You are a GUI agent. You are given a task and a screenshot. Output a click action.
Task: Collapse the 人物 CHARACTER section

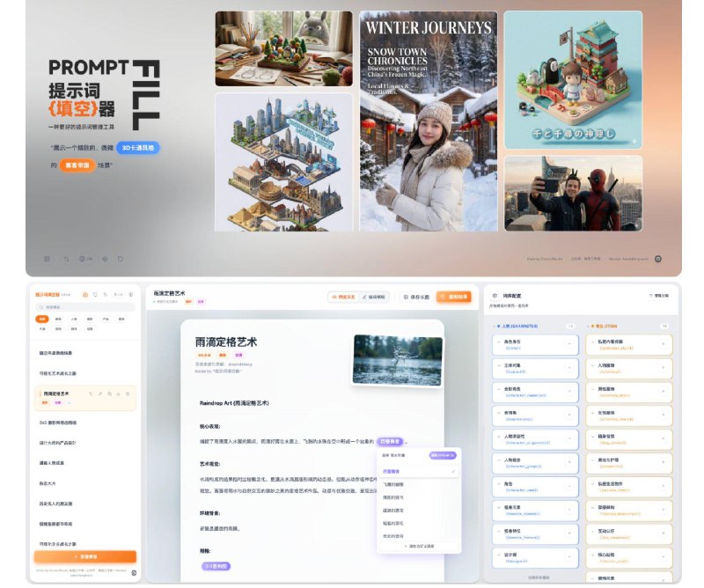point(495,326)
